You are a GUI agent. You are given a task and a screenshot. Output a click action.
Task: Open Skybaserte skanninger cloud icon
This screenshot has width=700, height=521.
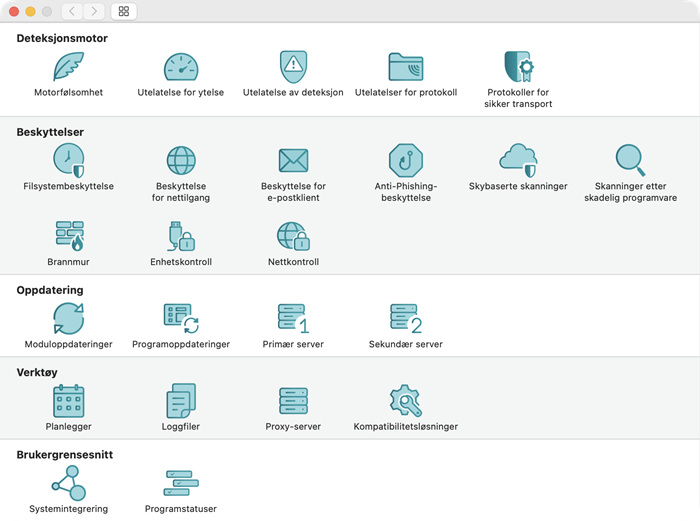[518, 160]
